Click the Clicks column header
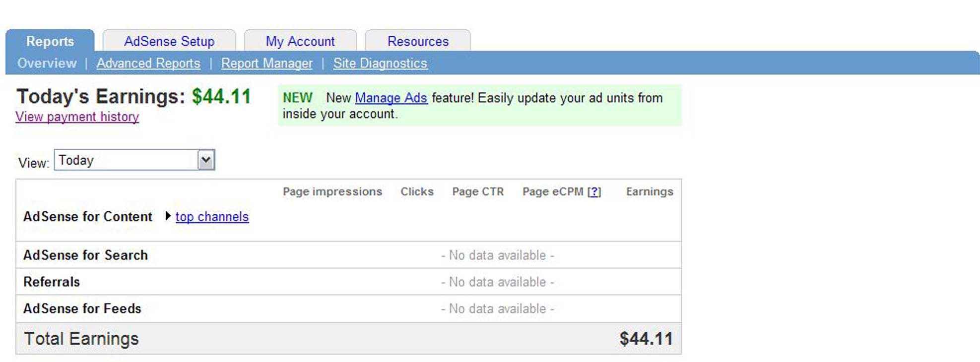 click(417, 192)
